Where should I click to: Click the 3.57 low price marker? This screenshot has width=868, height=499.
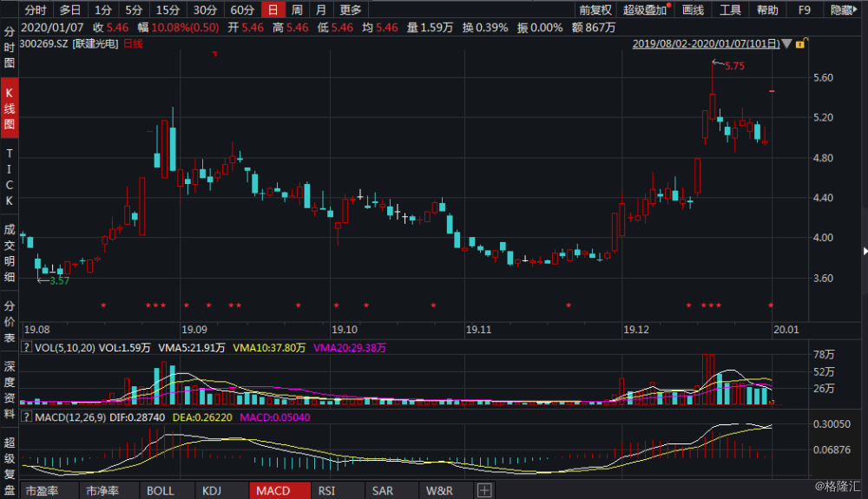[x=59, y=281]
